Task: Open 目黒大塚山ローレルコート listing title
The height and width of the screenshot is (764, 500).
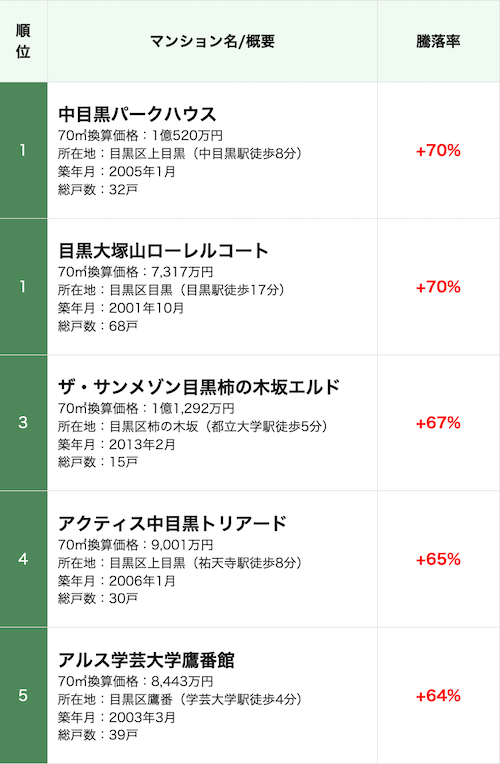Action: coord(163,250)
